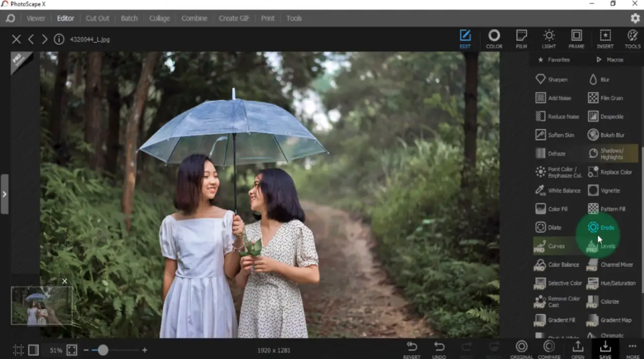The width and height of the screenshot is (644, 359).
Task: Select the Color Fill option
Action: 552,209
